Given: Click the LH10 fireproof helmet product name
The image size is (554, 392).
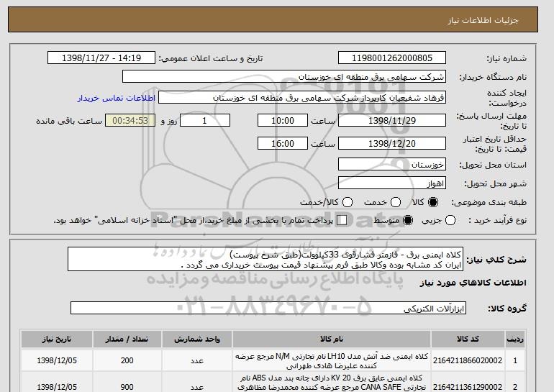Looking at the screenshot, I should [x=332, y=360].
